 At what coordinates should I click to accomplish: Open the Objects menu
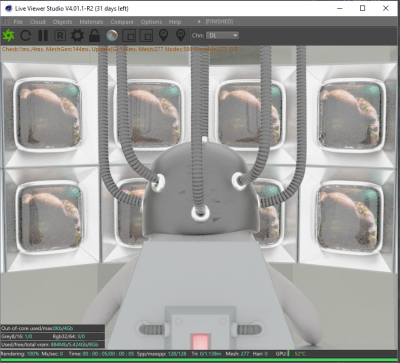(x=62, y=22)
